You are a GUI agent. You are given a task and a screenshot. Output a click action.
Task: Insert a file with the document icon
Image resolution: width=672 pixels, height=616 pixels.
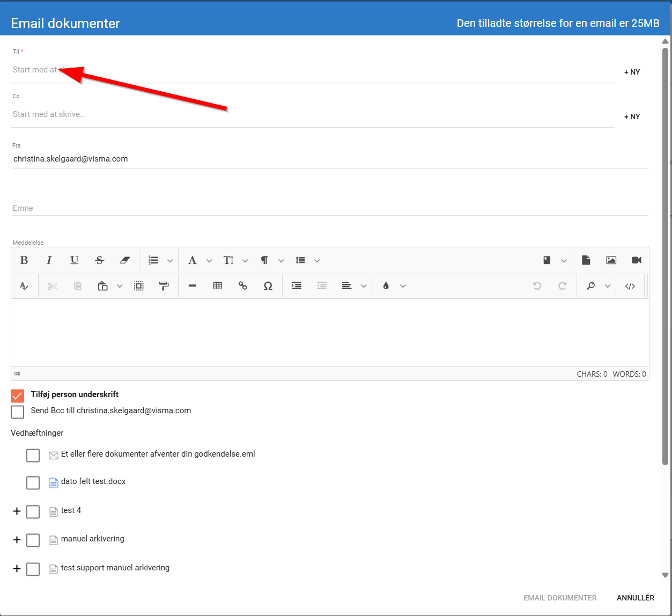click(586, 260)
